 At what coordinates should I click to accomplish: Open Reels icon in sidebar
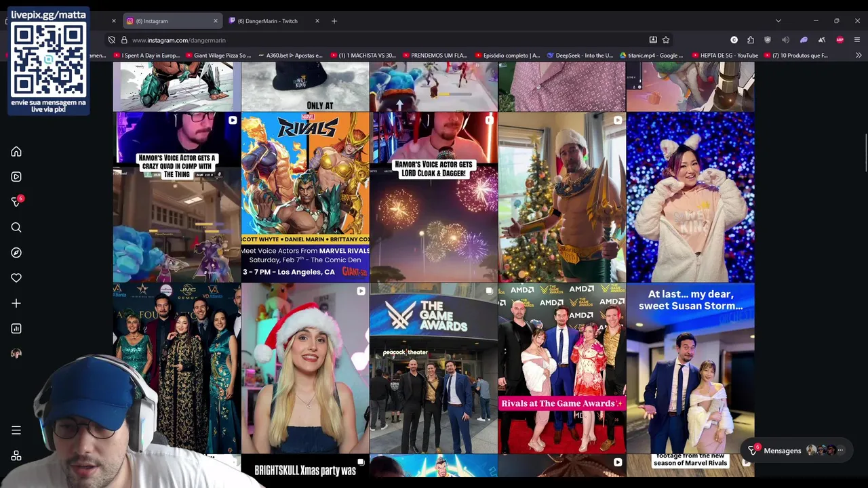16,177
